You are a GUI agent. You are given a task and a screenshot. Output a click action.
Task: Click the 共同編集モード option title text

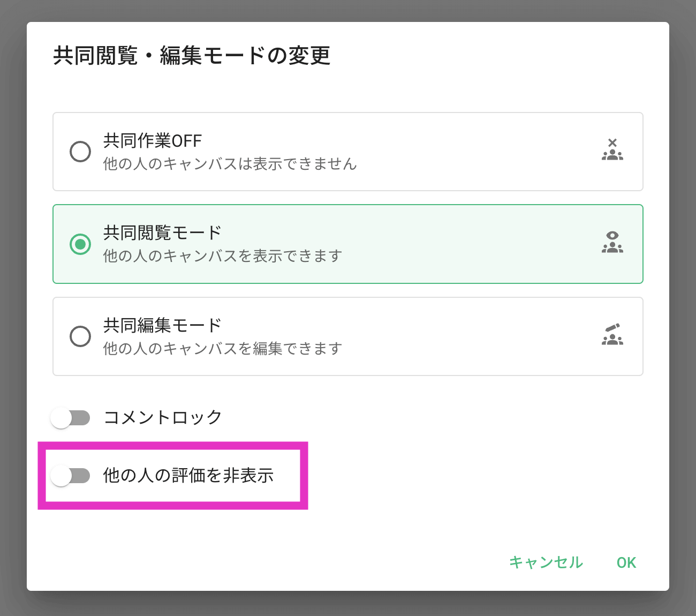tap(162, 325)
